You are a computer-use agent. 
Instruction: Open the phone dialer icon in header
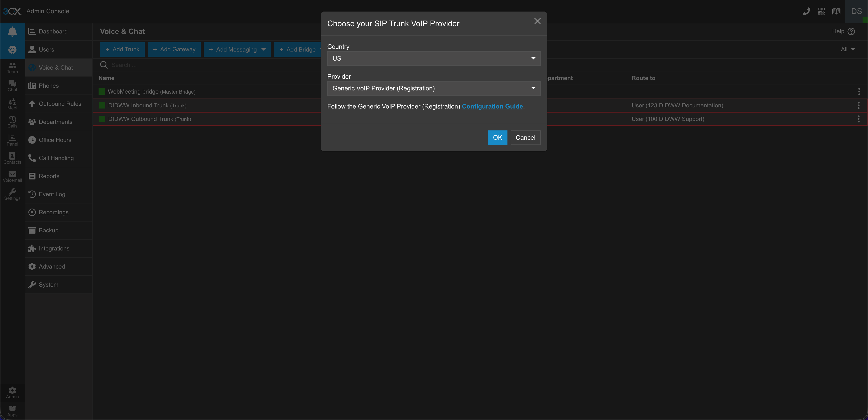coord(806,12)
